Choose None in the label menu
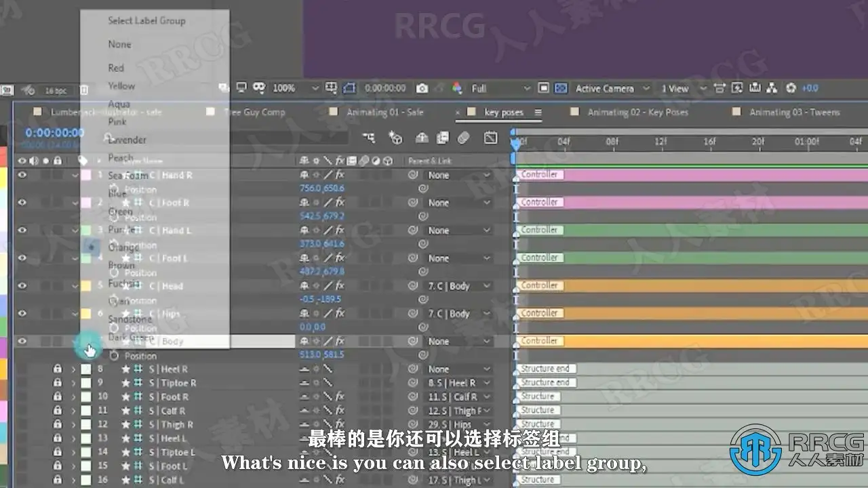This screenshot has height=488, width=868. 119,45
